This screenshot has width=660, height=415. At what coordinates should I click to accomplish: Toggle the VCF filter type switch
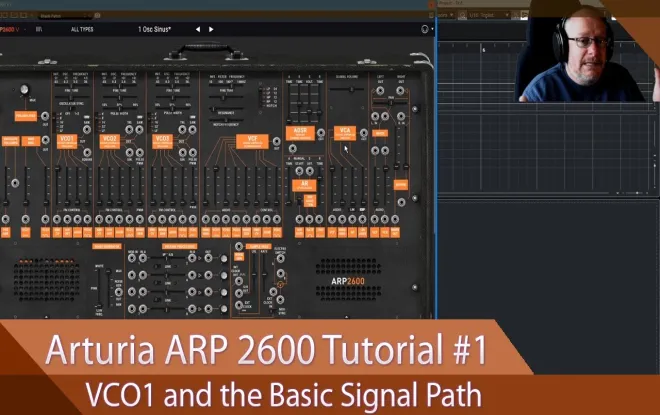click(x=262, y=97)
